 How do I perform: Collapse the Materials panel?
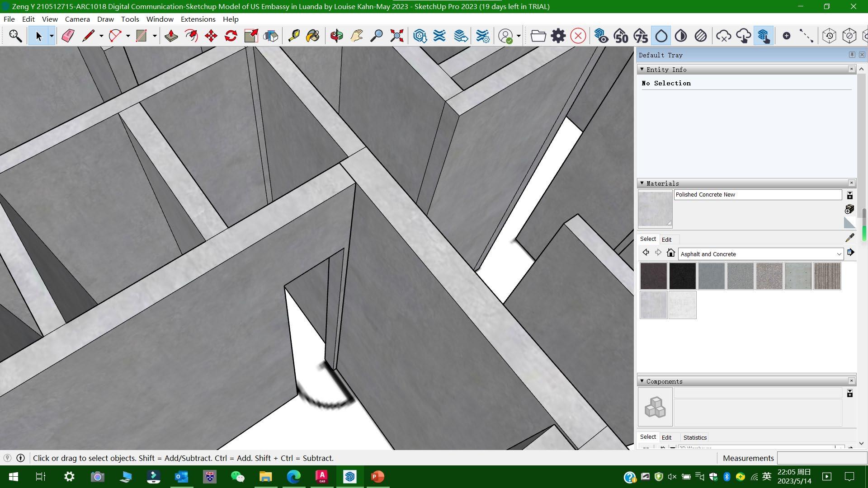pos(642,183)
